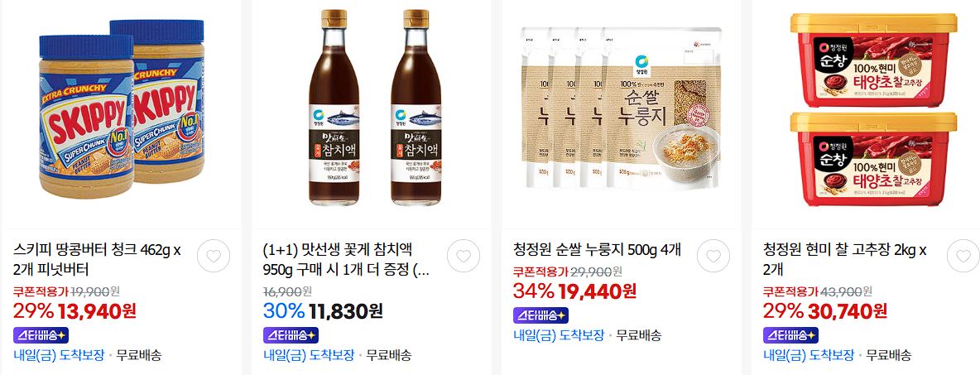Click the 스타배송 badge under 고추장 price
980x375 pixels.
[x=790, y=335]
